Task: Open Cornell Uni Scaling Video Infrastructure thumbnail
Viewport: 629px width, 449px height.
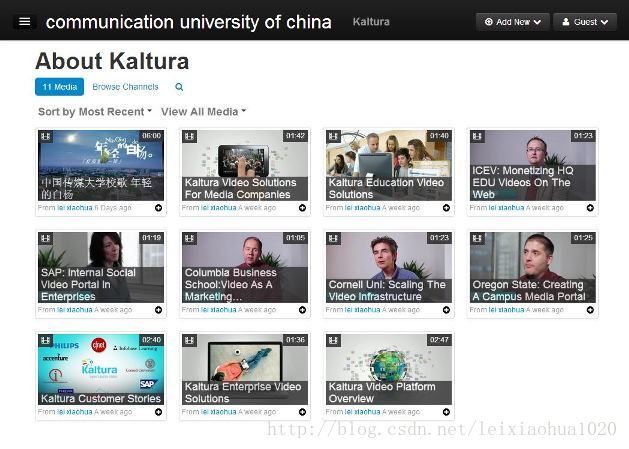Action: [389, 267]
